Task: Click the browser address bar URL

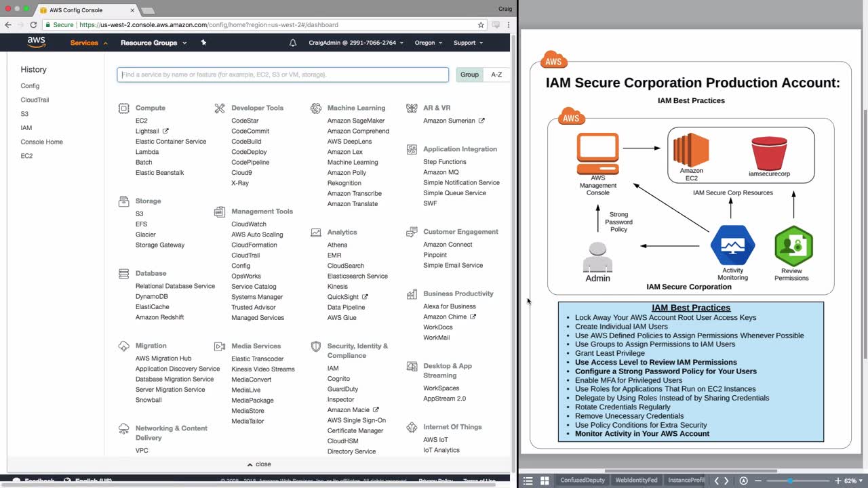Action: click(208, 25)
